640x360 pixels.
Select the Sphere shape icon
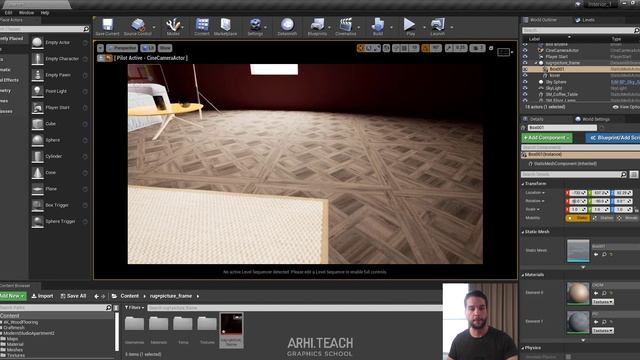click(38, 140)
